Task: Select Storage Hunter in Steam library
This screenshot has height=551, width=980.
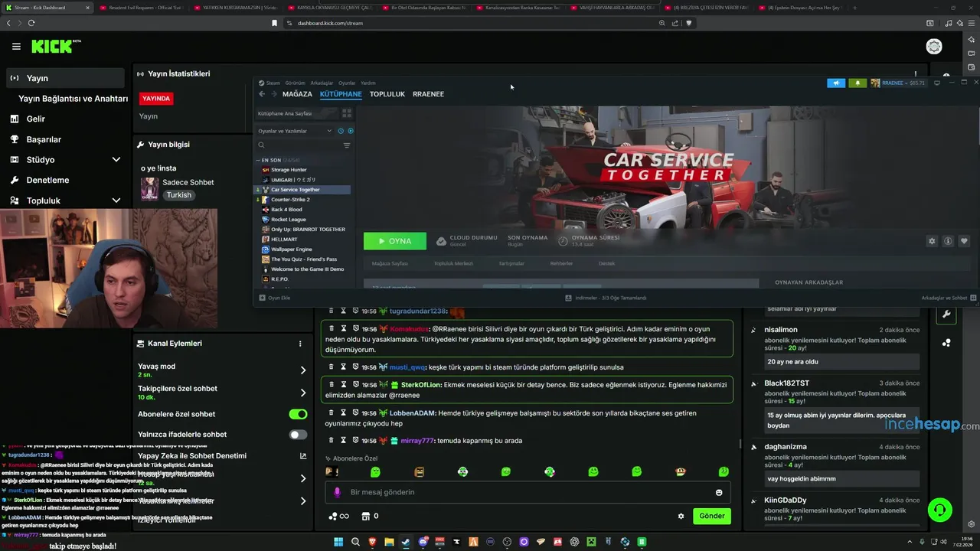Action: (289, 170)
